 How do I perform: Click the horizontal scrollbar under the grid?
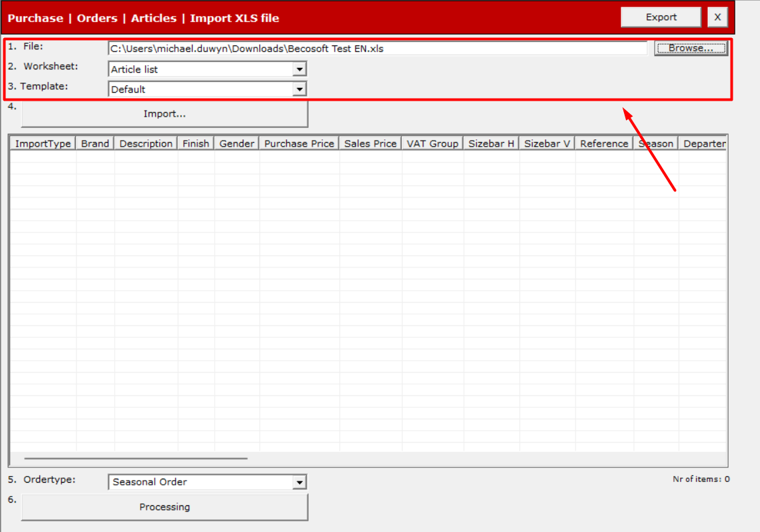136,458
